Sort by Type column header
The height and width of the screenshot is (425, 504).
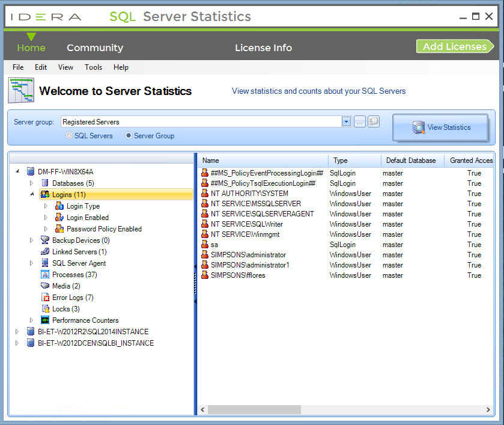click(x=354, y=161)
